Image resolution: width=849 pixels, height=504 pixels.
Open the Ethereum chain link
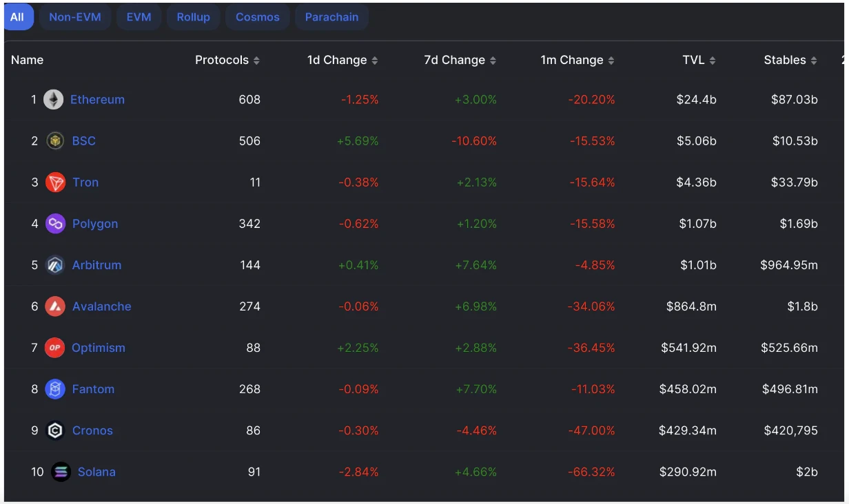pyautogui.click(x=97, y=100)
